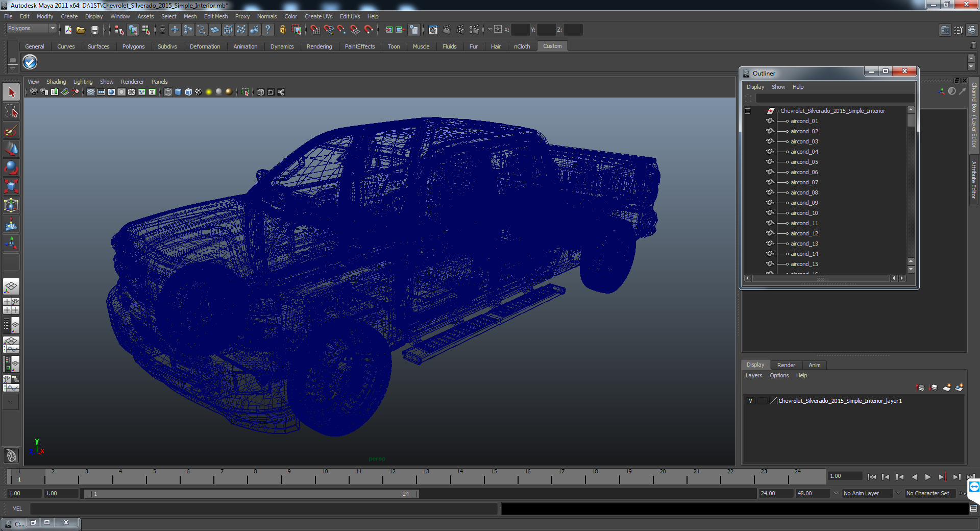The image size is (980, 531).
Task: Select the Universal Manipulator tool
Action: [x=11, y=205]
